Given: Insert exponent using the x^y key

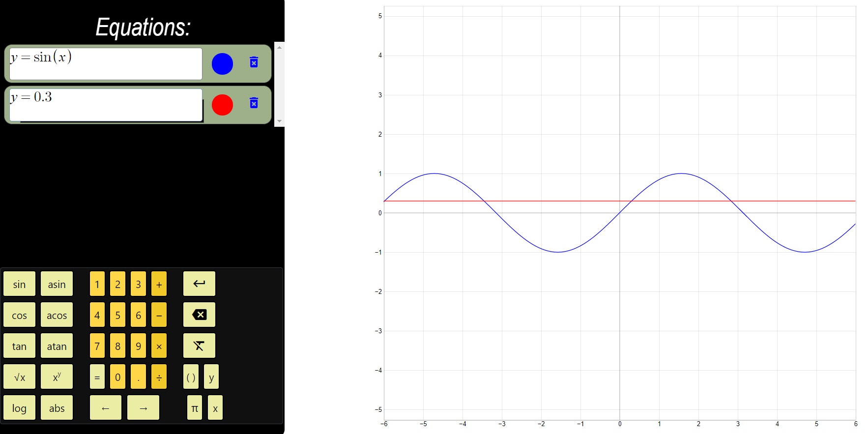Looking at the screenshot, I should pyautogui.click(x=57, y=377).
